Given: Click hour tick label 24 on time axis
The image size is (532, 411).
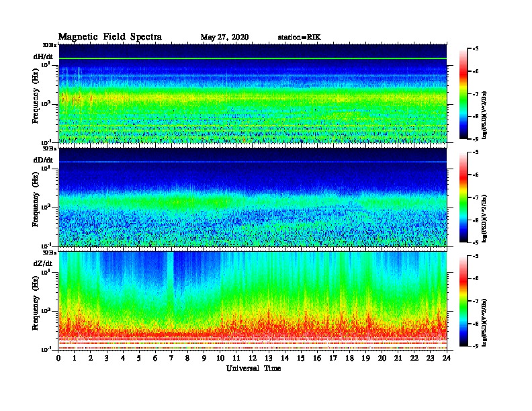Looking at the screenshot, I should tap(447, 358).
